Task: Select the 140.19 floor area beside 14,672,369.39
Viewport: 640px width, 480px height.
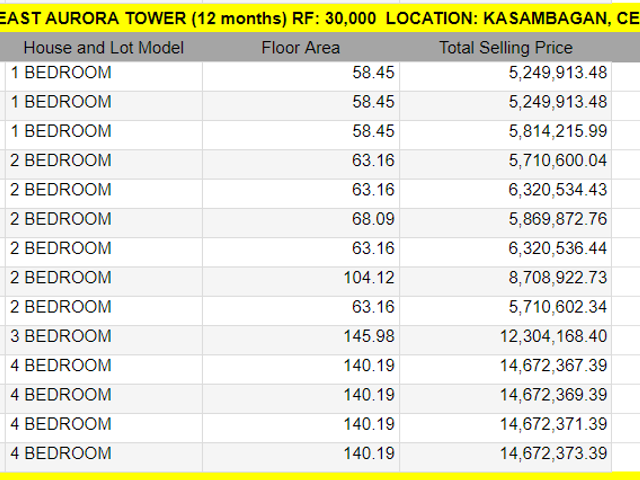Action: (x=301, y=399)
